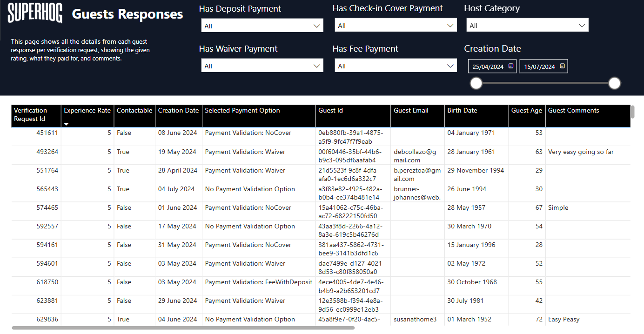
Task: Sort table by Creation Date header
Action: 178,111
